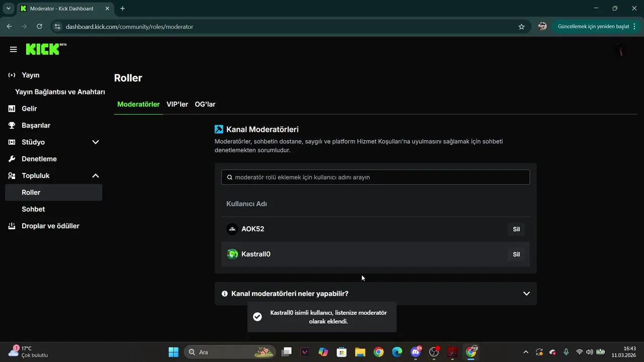This screenshot has width=644, height=362.
Task: Open the Denetleme page link
Action: click(39, 159)
